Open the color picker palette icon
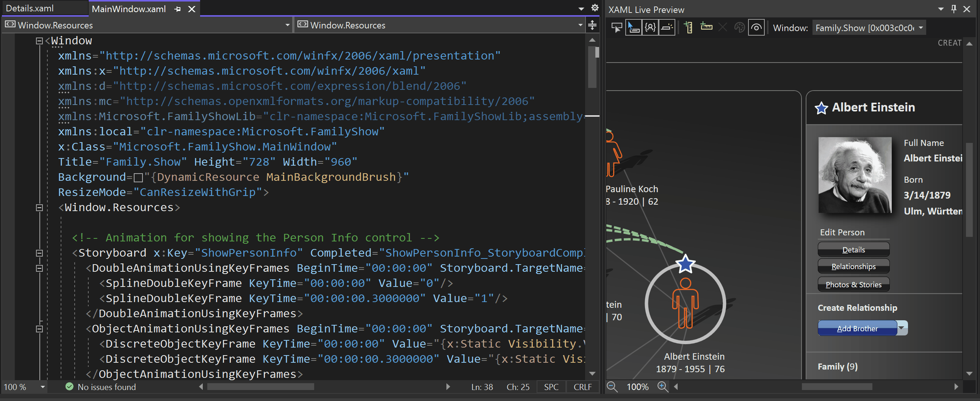 pyautogui.click(x=739, y=27)
